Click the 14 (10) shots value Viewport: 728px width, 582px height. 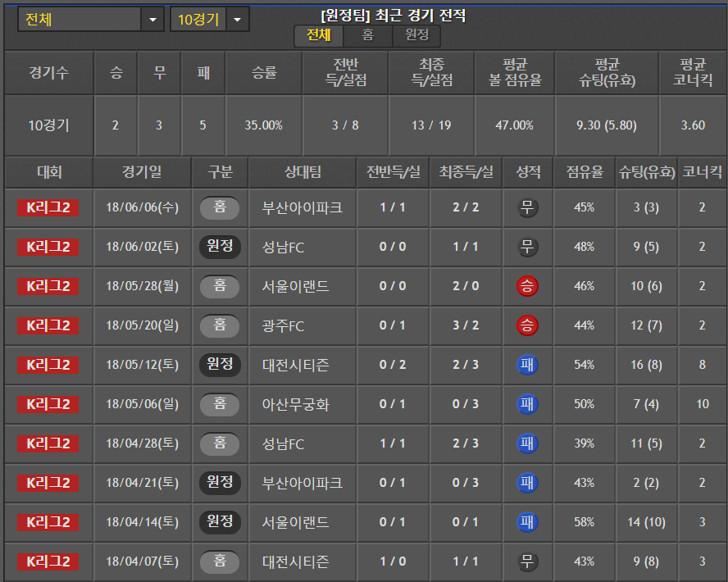pos(646,523)
